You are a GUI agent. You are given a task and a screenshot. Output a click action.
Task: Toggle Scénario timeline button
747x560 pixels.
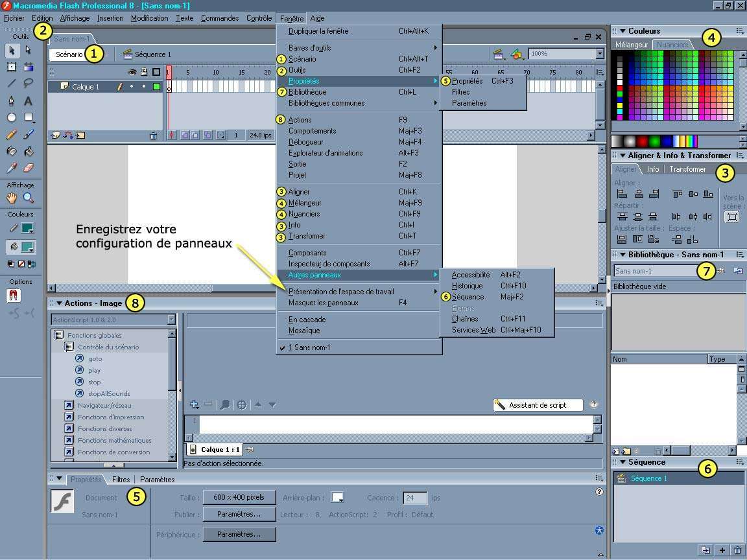point(69,54)
